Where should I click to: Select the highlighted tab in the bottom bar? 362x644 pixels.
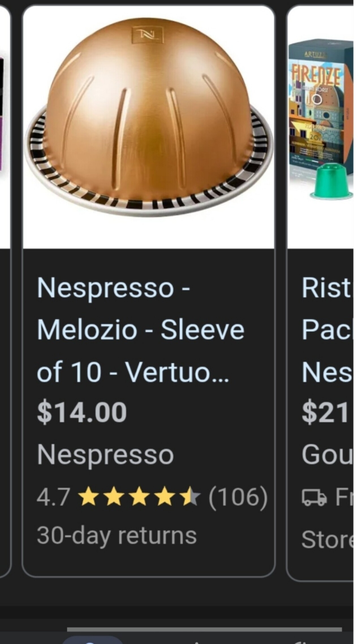pos(93,640)
